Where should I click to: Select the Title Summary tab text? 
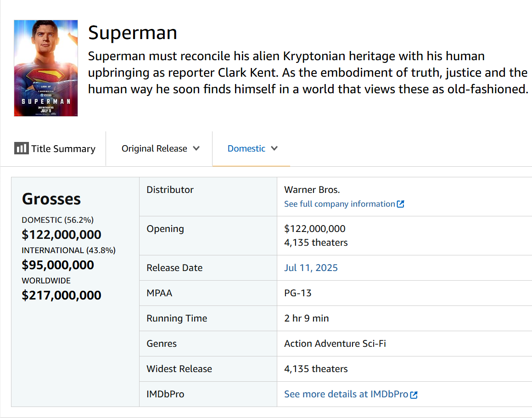(x=63, y=149)
